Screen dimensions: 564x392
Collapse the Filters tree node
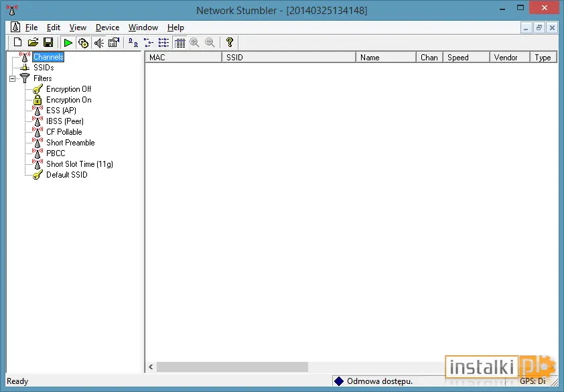(12, 78)
